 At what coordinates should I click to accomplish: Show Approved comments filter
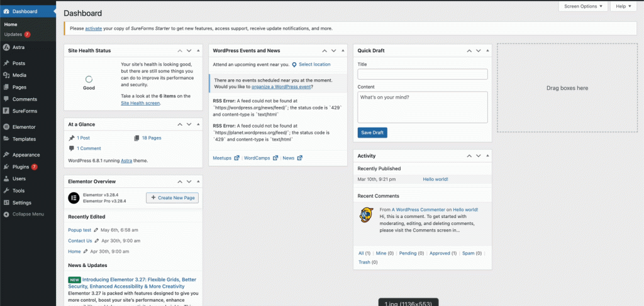pyautogui.click(x=443, y=253)
